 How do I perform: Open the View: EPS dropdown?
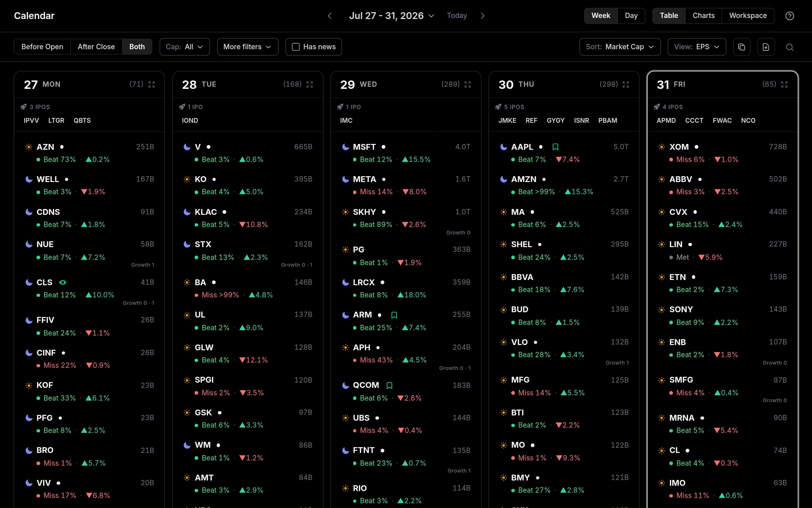(696, 47)
